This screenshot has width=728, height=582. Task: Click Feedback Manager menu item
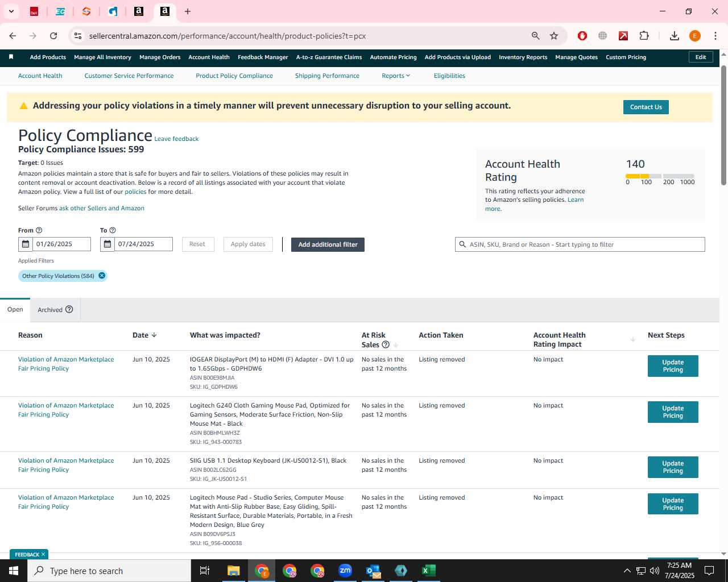point(263,57)
